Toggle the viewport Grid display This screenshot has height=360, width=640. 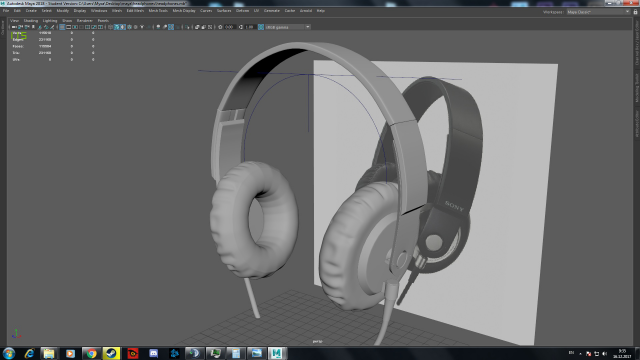tap(62, 27)
